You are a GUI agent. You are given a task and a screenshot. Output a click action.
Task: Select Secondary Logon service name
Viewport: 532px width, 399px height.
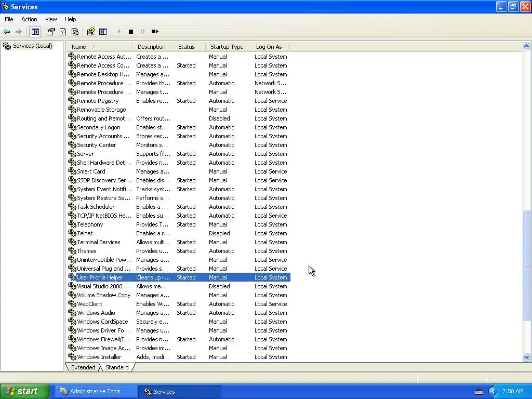(98, 127)
